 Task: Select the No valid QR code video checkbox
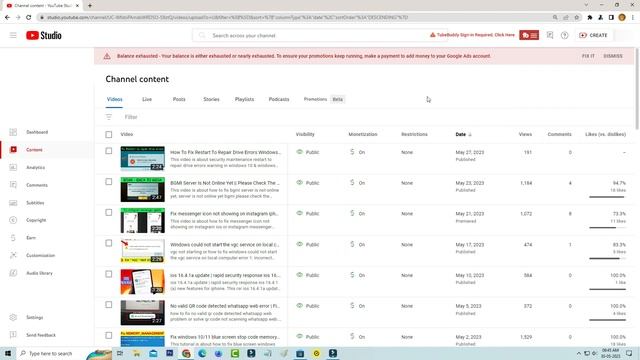point(109,304)
